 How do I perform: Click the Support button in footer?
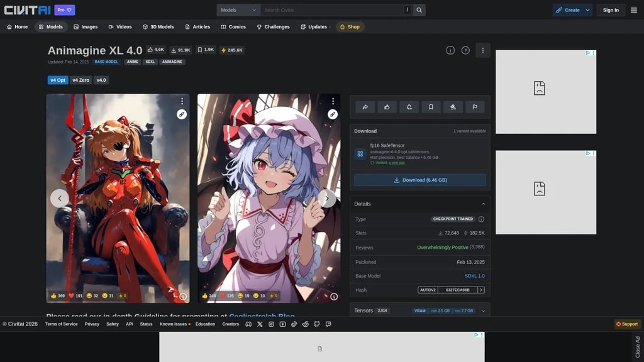627,324
